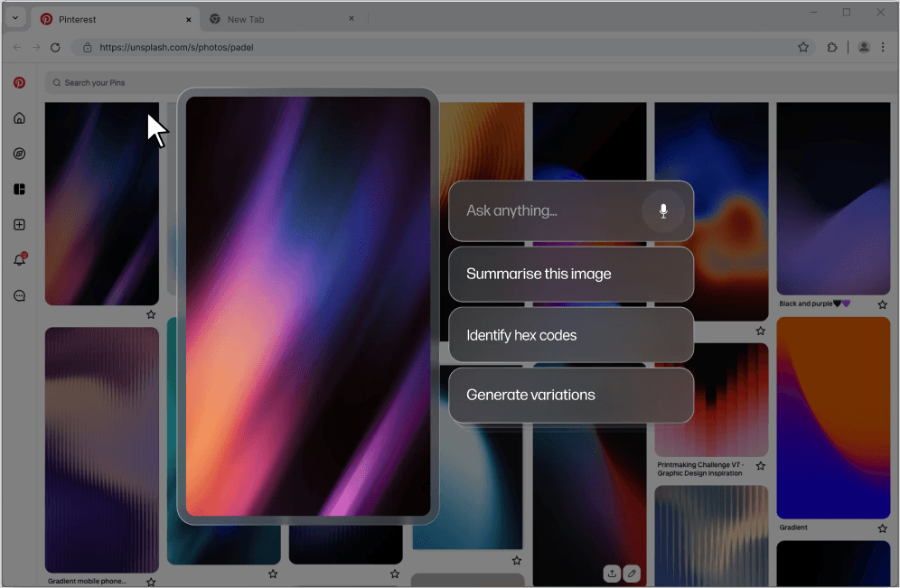Go forward in browser history
The width and height of the screenshot is (900, 588).
tap(36, 48)
